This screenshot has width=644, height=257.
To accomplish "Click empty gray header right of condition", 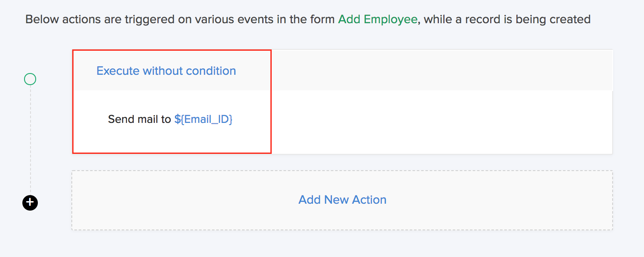I will click(x=439, y=70).
